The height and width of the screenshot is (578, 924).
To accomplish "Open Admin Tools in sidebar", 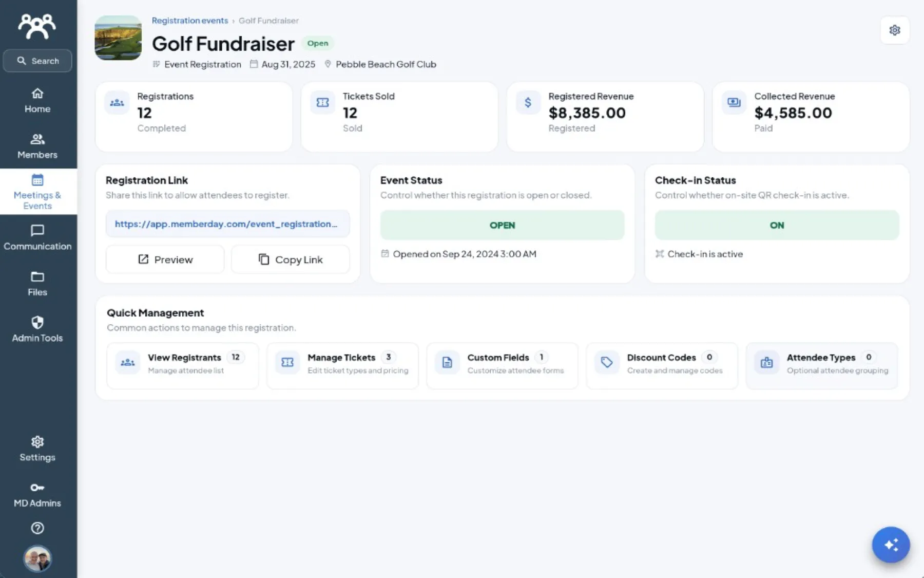I will 37,329.
